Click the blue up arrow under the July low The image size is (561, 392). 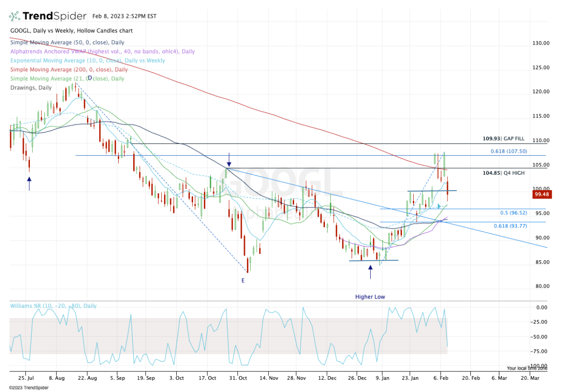tap(29, 183)
